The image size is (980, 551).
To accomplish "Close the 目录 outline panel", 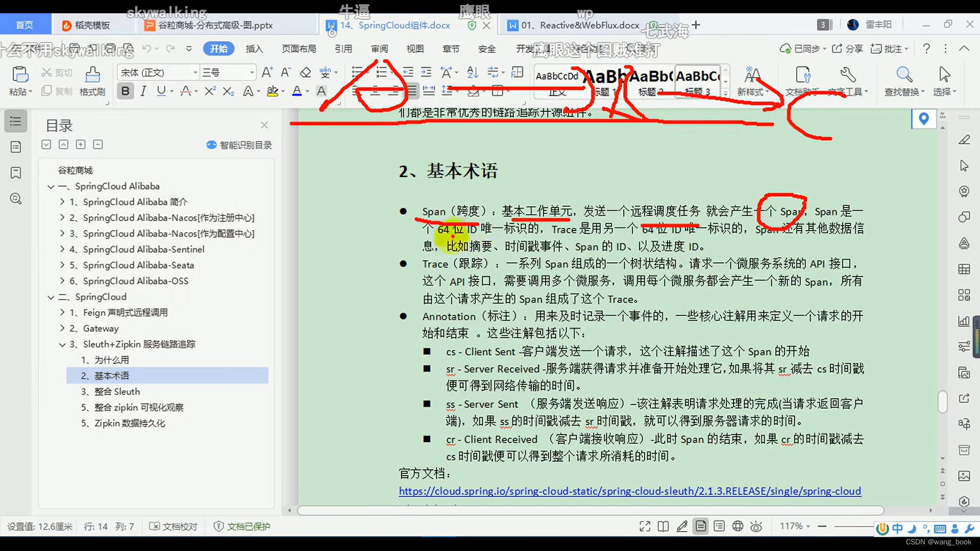I will tap(264, 125).
